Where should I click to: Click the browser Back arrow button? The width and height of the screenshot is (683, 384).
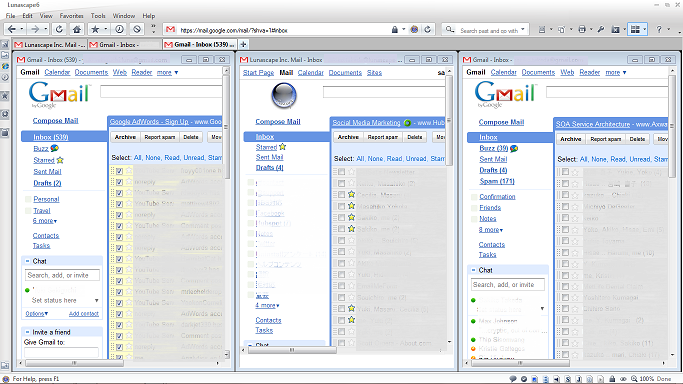(12, 29)
